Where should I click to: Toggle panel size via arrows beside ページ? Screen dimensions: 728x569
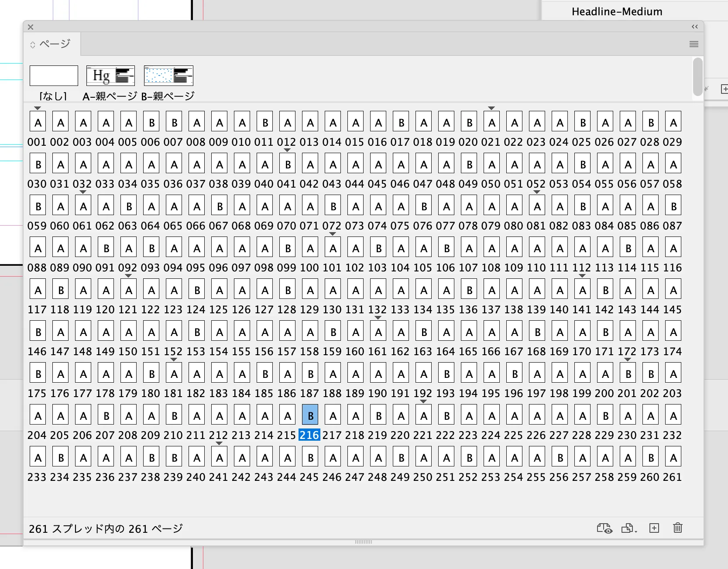(33, 45)
